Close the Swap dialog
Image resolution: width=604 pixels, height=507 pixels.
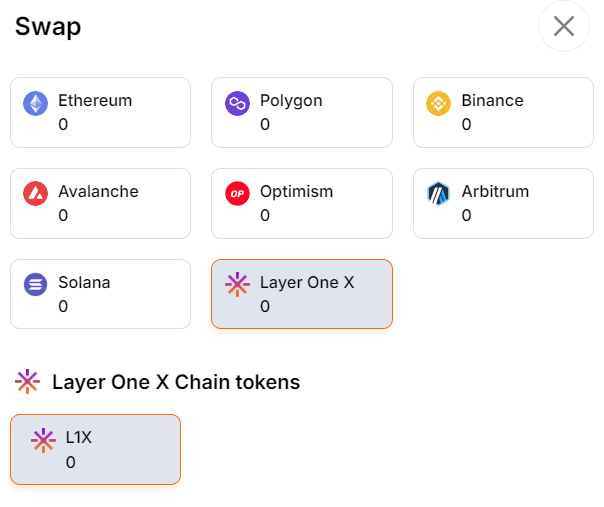click(564, 26)
